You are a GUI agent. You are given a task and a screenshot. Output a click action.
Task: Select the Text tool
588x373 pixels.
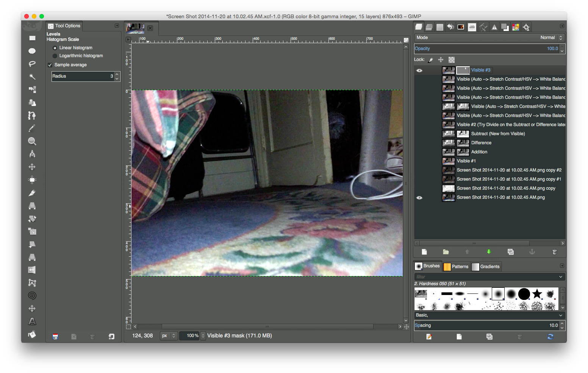32,321
